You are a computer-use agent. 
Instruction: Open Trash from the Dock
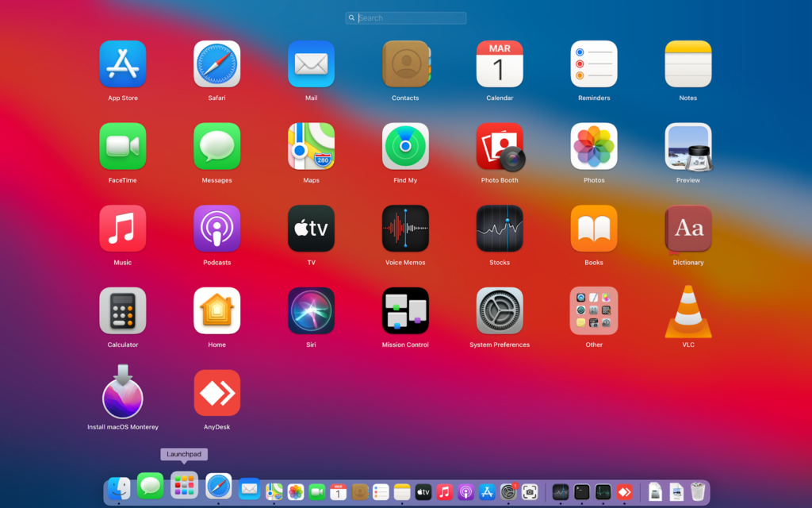click(x=697, y=491)
